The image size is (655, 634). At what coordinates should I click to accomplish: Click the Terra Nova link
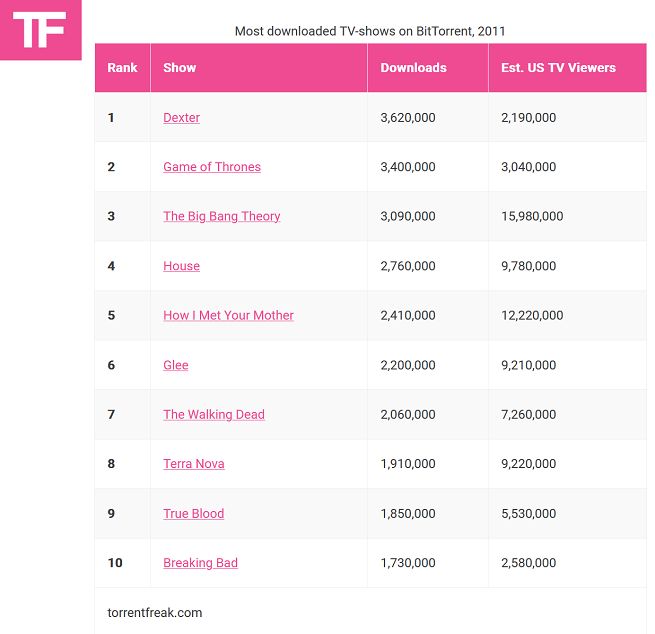click(x=193, y=464)
